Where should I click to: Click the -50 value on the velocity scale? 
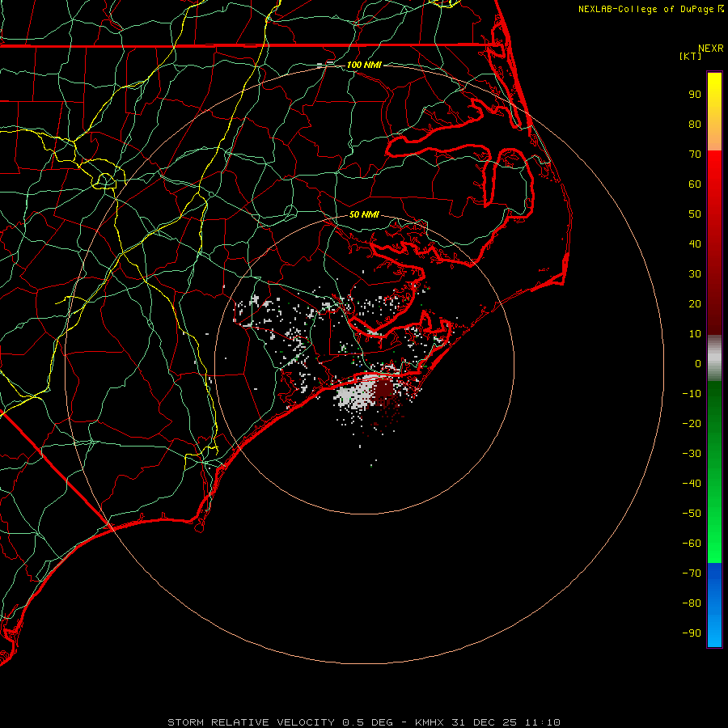(x=692, y=514)
